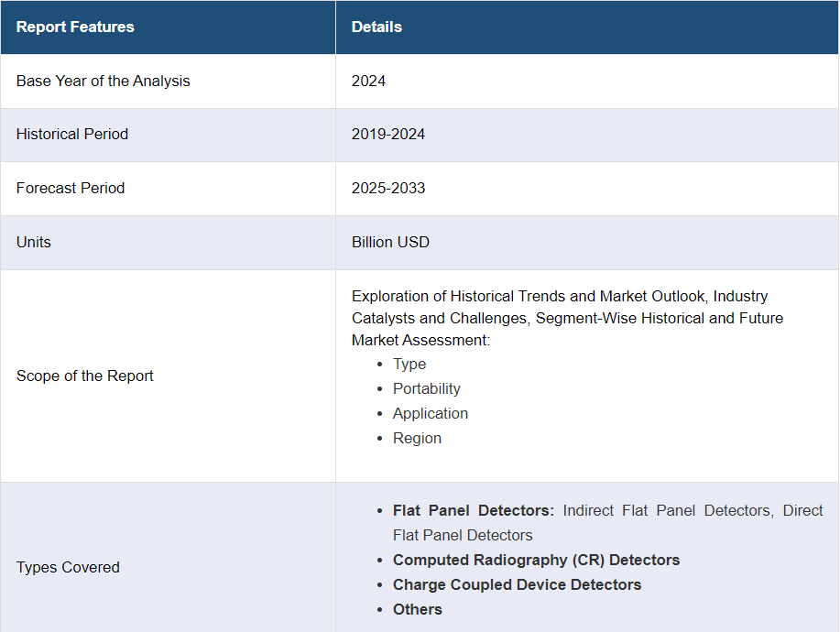840x632 pixels.
Task: Click the Region bullet item
Action: (417, 438)
